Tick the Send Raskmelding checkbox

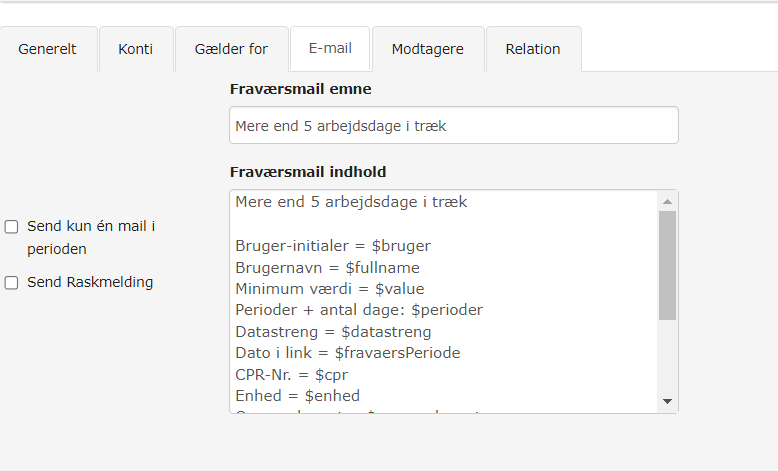click(x=12, y=283)
